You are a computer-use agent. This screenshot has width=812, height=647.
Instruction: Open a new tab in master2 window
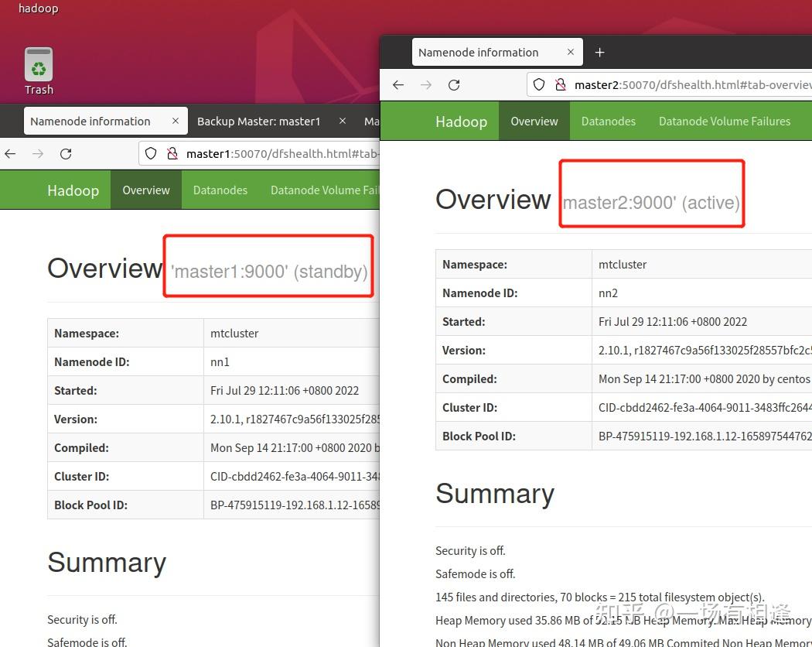(x=599, y=53)
